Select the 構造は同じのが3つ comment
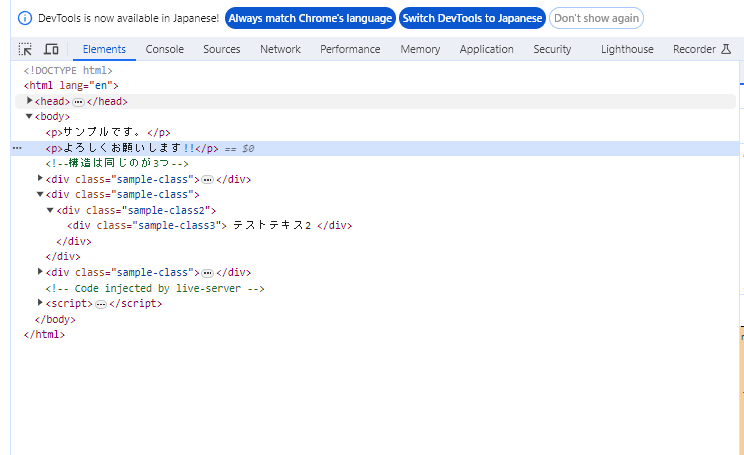The width and height of the screenshot is (744, 455). (117, 163)
